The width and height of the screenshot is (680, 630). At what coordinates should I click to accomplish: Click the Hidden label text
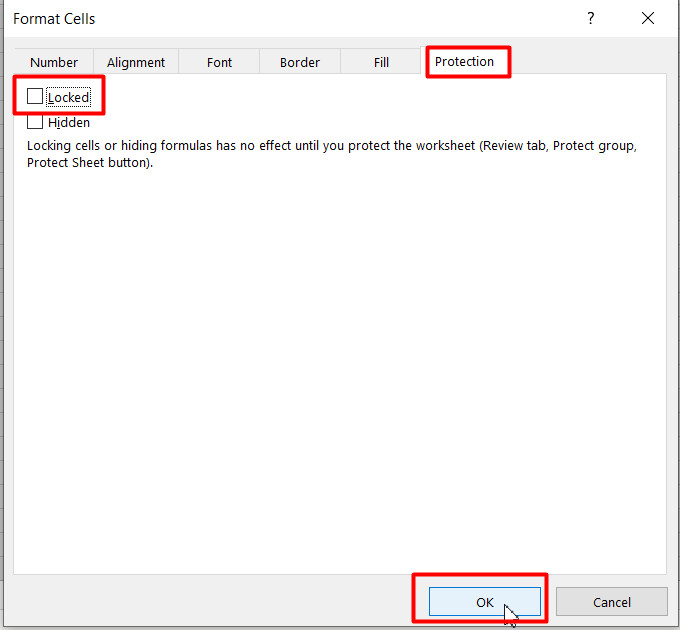click(69, 123)
